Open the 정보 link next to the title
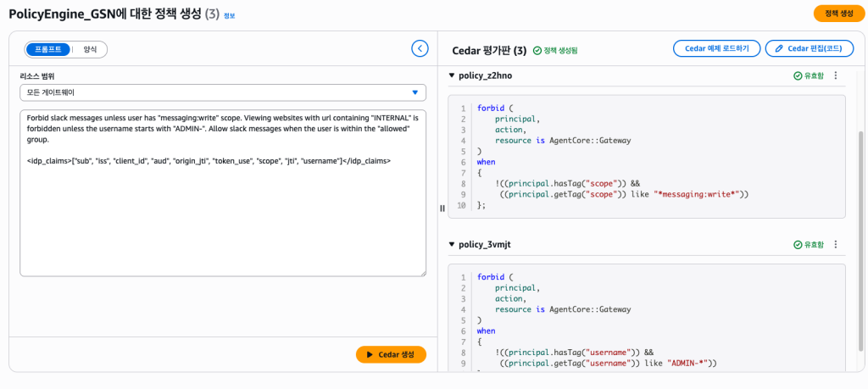The width and height of the screenshot is (868, 389). 231,15
